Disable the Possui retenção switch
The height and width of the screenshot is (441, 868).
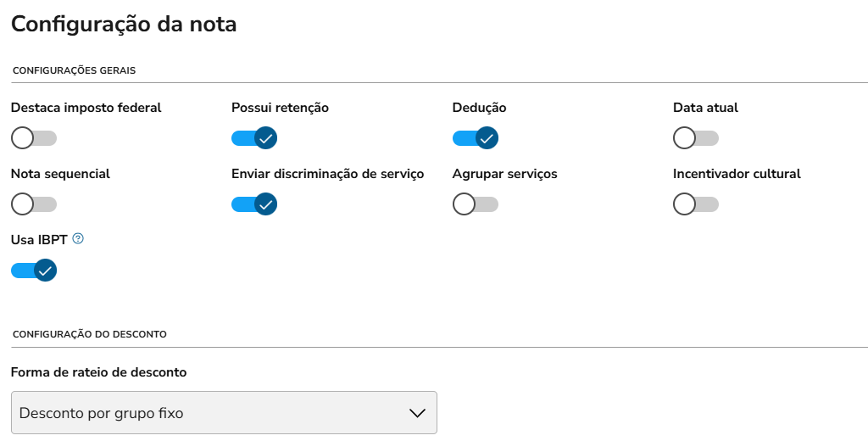(254, 137)
